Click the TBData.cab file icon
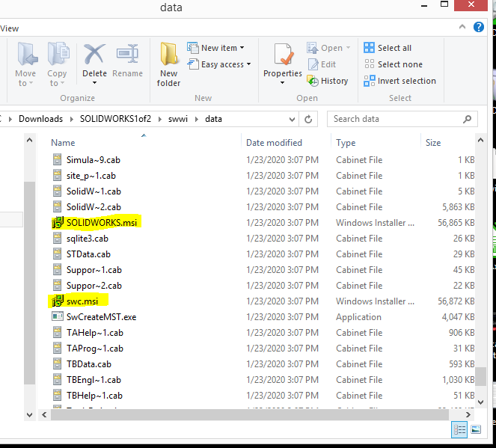The image size is (496, 448). coord(58,364)
